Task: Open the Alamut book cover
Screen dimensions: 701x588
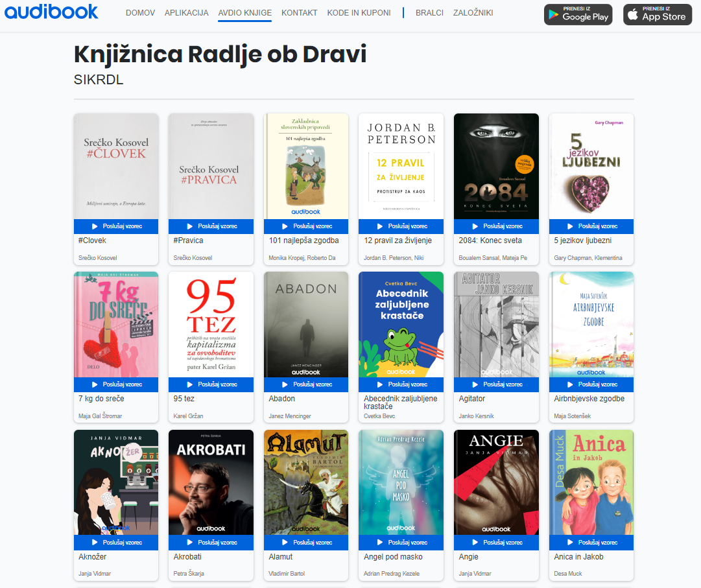Action: click(306, 482)
